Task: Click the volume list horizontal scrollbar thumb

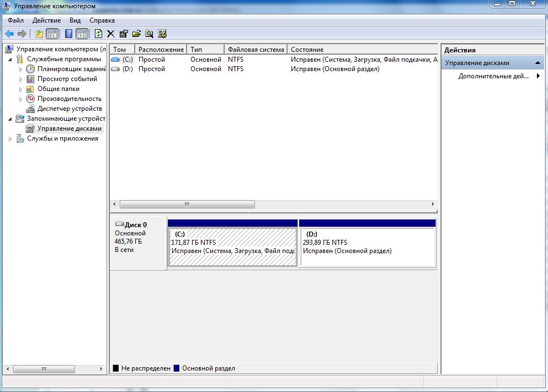Action: click(187, 204)
